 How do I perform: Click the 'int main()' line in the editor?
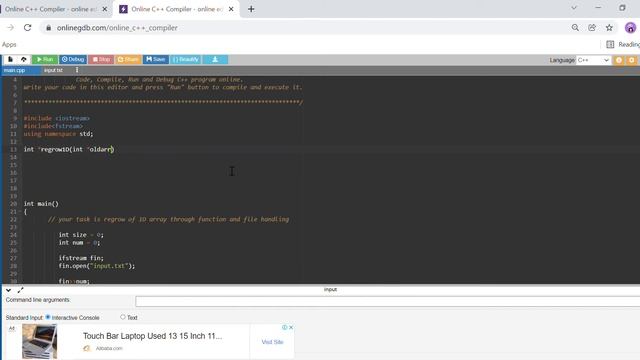point(41,204)
